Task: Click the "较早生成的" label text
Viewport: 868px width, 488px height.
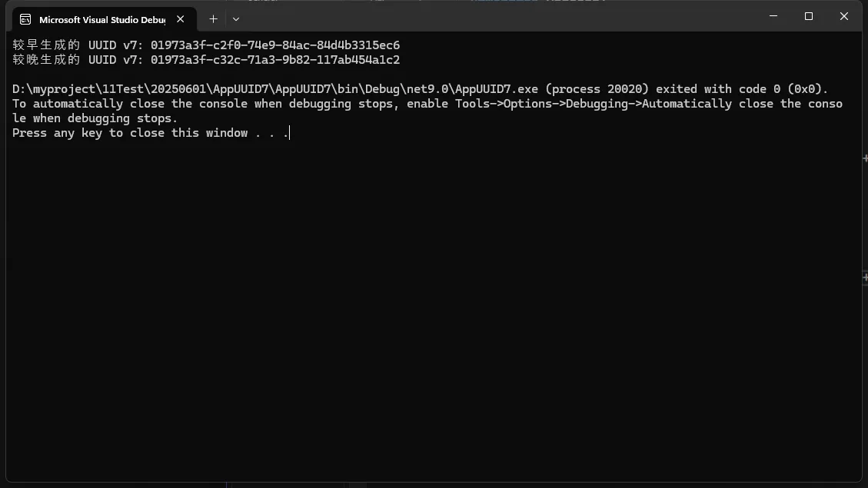Action: 46,45
